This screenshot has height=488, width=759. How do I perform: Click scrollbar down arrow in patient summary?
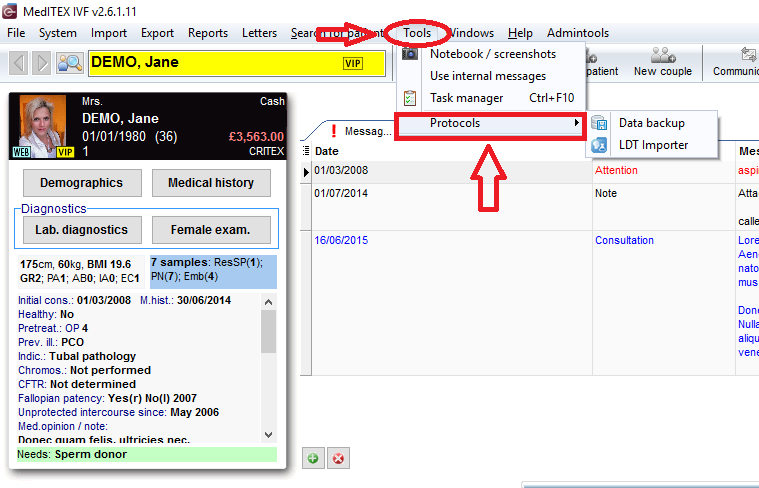[269, 435]
